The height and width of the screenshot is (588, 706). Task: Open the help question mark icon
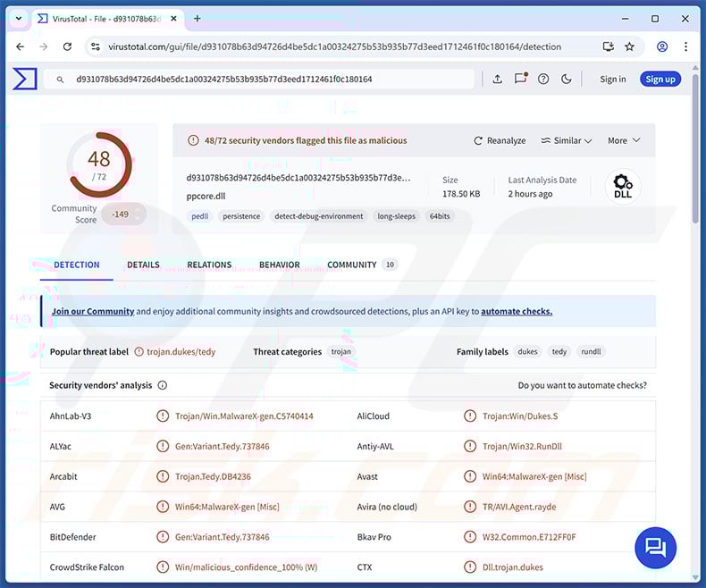pos(543,80)
